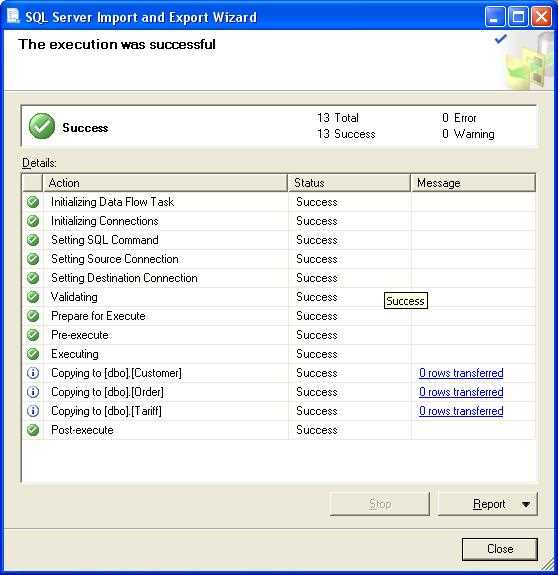
Task: Open the Tariff rows transferred link
Action: point(461,411)
